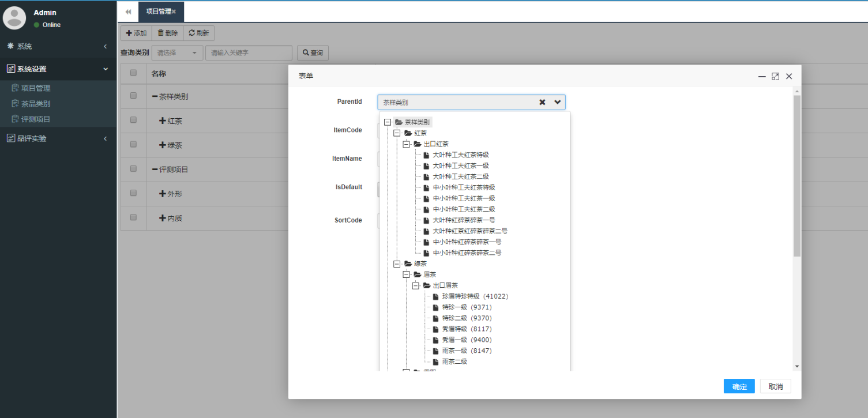
Task: Click the double-arrow sidebar collapse icon
Action: pyautogui.click(x=128, y=12)
